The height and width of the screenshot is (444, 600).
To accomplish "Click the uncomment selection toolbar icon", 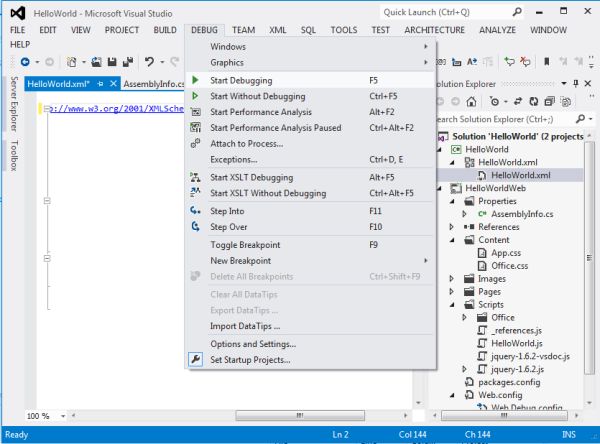I will tap(526, 62).
